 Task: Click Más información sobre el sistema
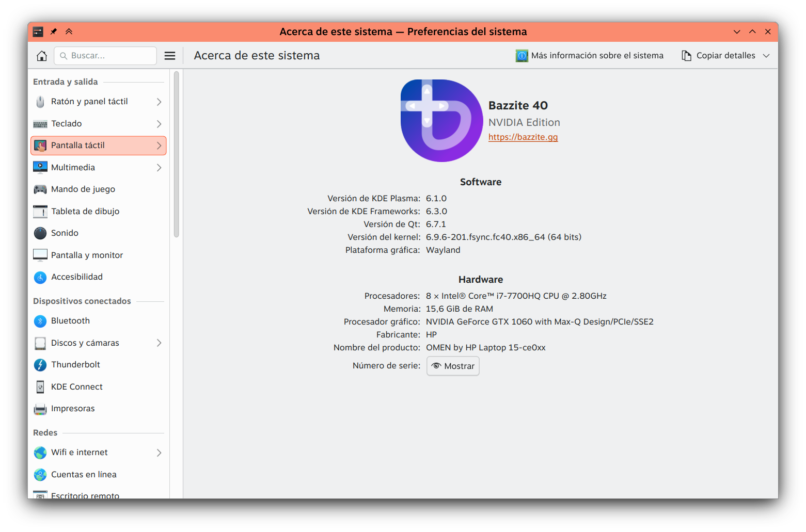(x=590, y=56)
